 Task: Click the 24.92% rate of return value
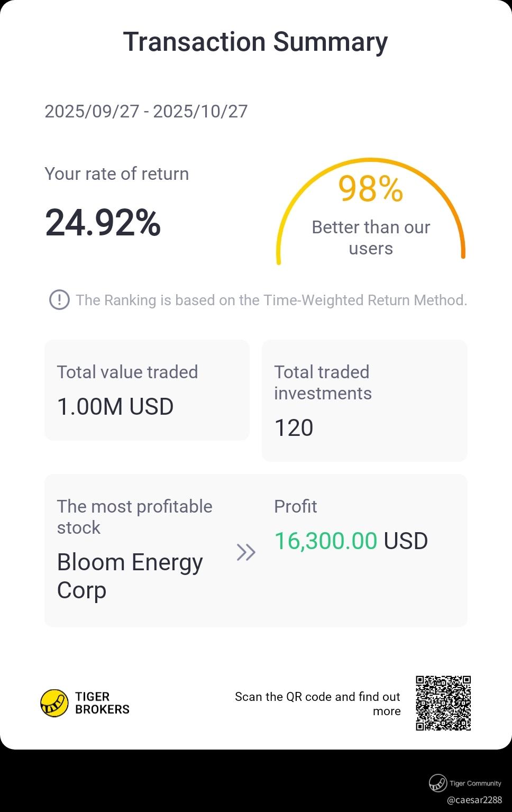coord(103,223)
